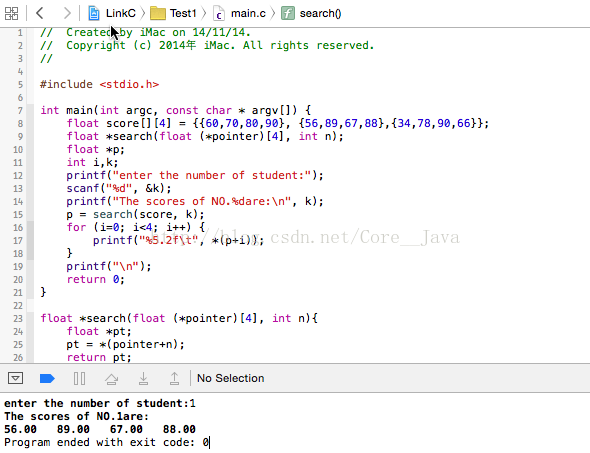Viewport: 590px width, 453px height.
Task: Select the Test1 folder in breadcrumb
Action: click(173, 14)
